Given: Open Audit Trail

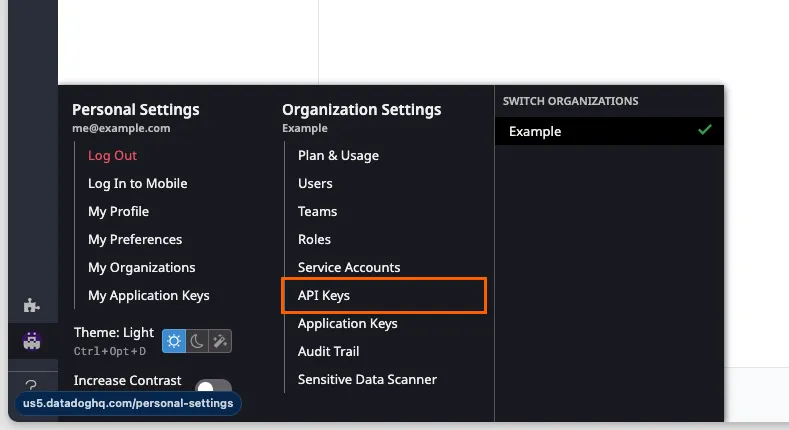Looking at the screenshot, I should click(328, 352).
